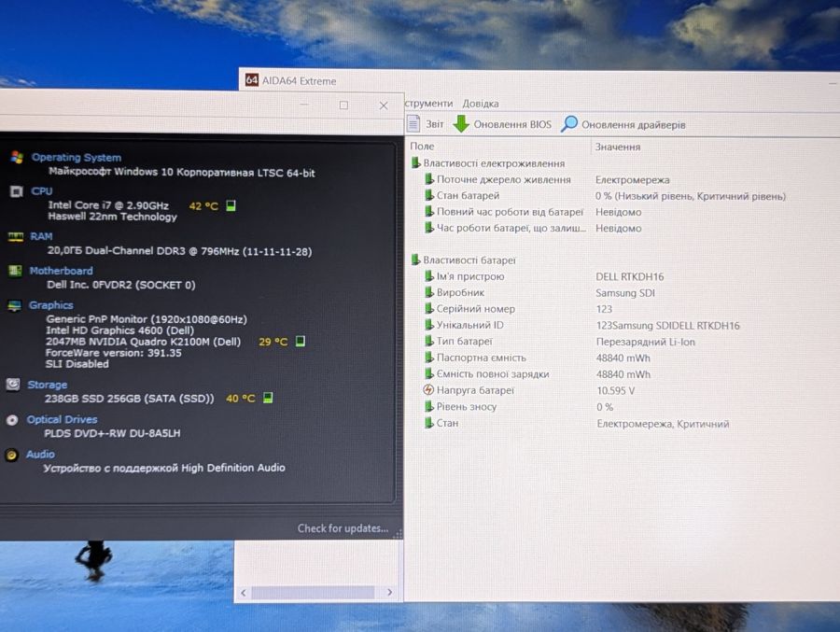Click the icon next to Поточне джерело живлення
Viewport: 840px width, 632px height.
pos(429,179)
